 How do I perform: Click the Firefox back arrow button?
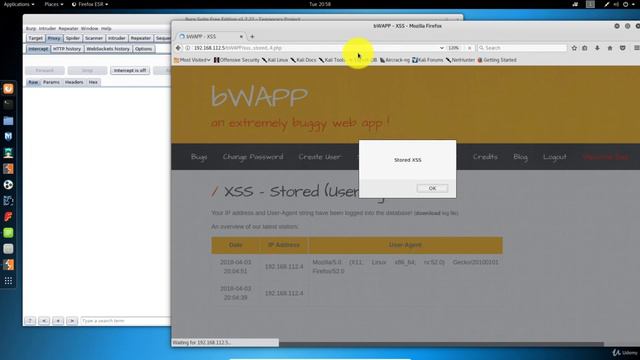178,48
